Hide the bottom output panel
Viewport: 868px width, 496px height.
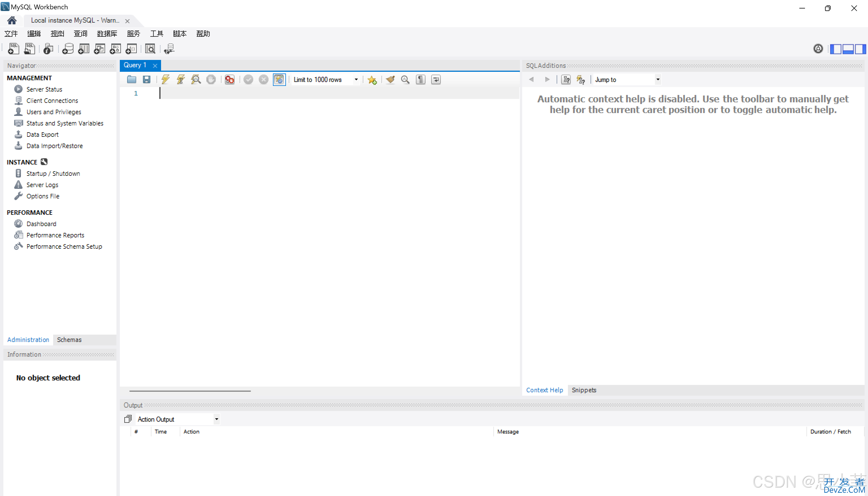[848, 49]
